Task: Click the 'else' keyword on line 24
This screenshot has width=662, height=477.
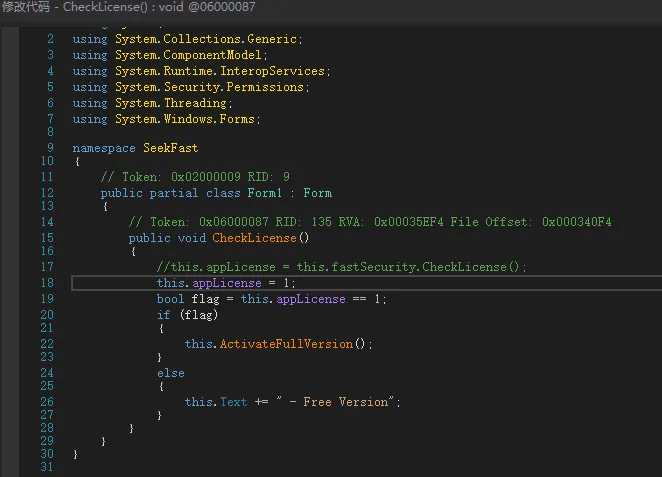Action: (171, 373)
